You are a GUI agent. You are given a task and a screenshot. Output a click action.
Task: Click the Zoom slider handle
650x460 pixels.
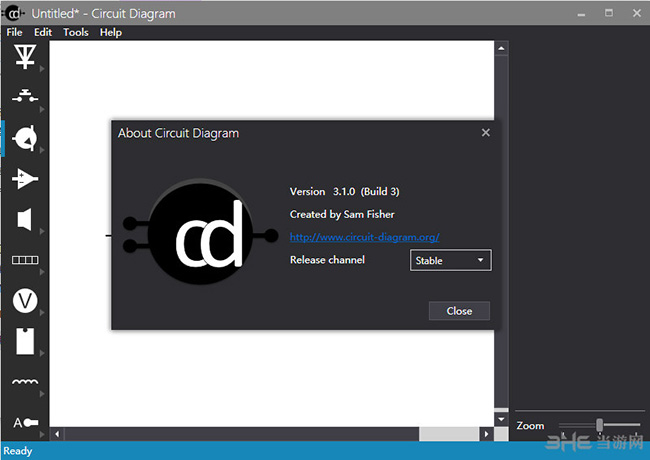click(x=599, y=425)
